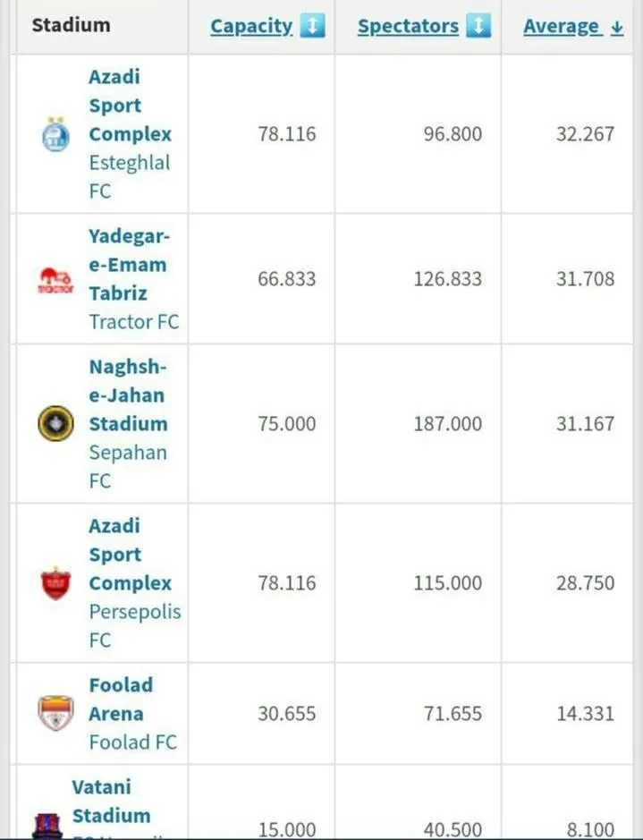Viewport: 643px width, 840px height.
Task: Open the Tractor FC team link
Action: tap(134, 322)
